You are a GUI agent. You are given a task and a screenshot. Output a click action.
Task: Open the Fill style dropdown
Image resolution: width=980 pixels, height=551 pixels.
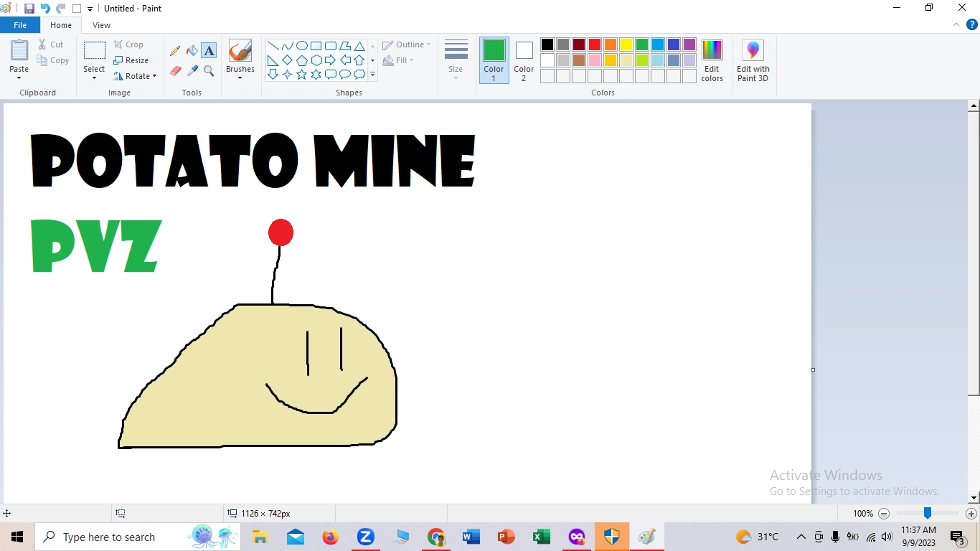coord(398,60)
